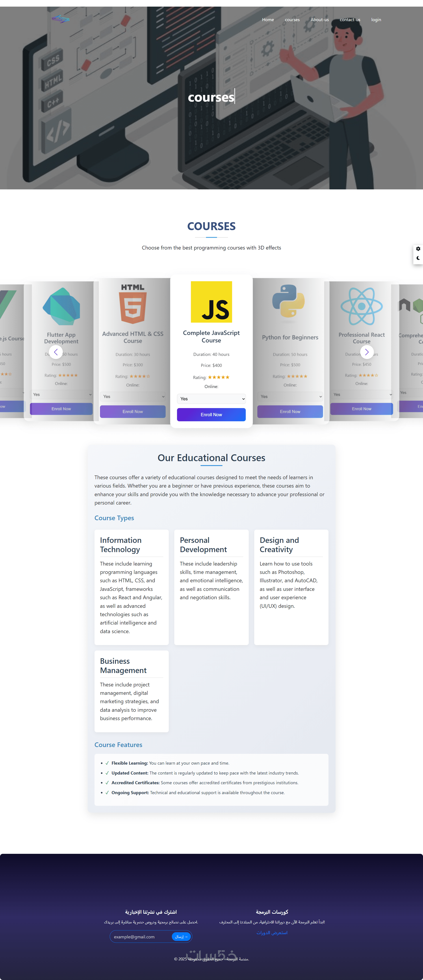
Task: Open Online dropdown in JavaScript course
Action: coord(211,399)
